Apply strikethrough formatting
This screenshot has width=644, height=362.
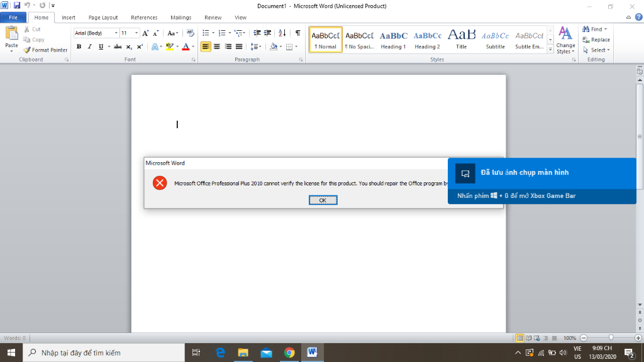point(118,47)
